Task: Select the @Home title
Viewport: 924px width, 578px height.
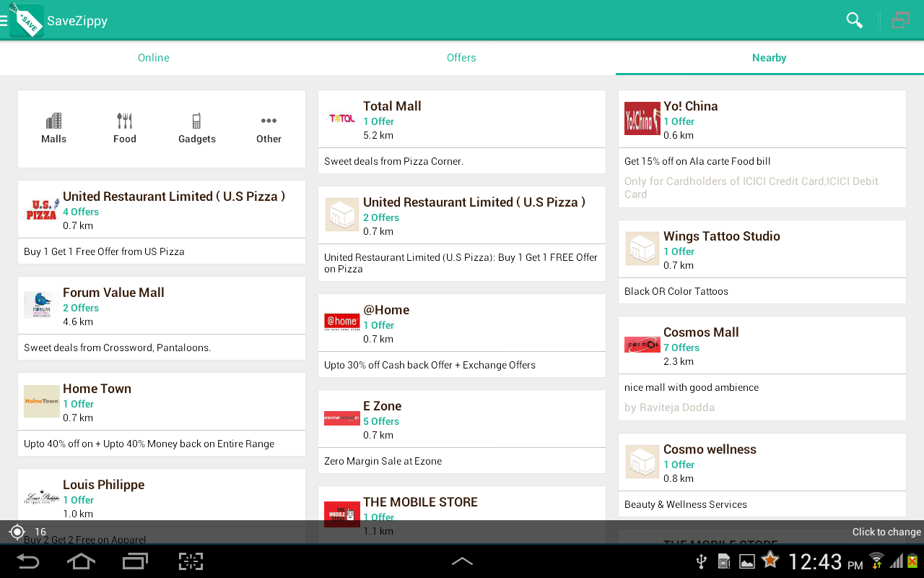Action: click(386, 310)
